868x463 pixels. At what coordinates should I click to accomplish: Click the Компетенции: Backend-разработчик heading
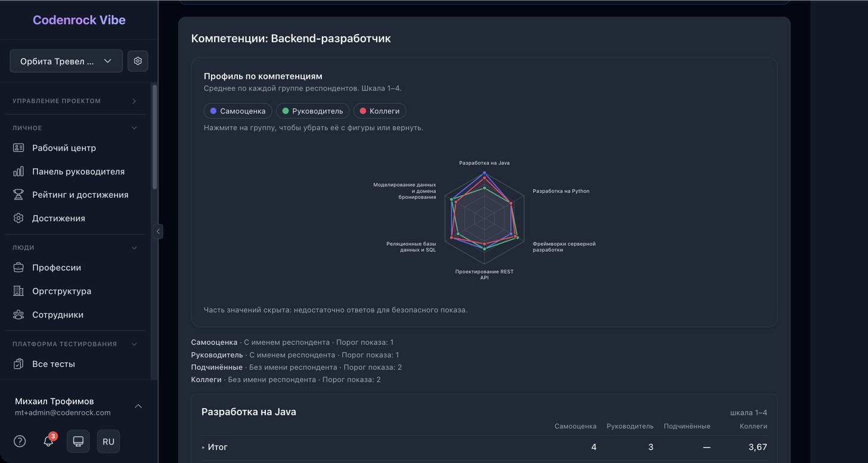pos(291,39)
